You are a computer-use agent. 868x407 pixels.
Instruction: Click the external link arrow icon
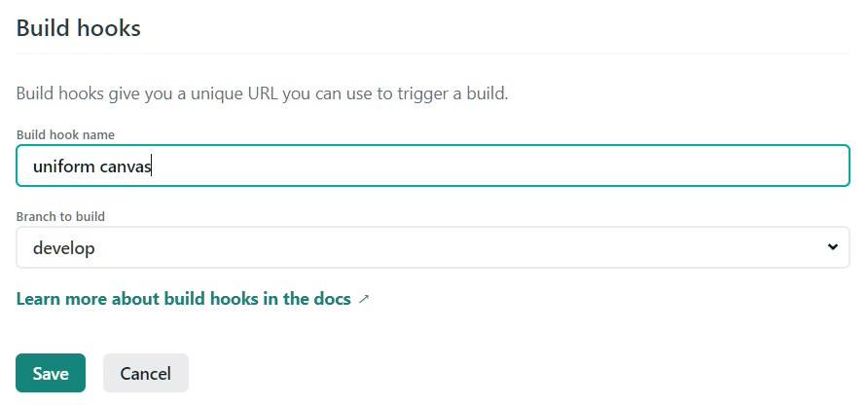click(x=364, y=300)
